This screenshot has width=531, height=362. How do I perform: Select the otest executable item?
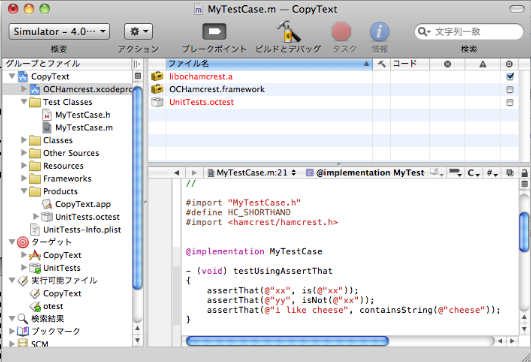[x=53, y=306]
